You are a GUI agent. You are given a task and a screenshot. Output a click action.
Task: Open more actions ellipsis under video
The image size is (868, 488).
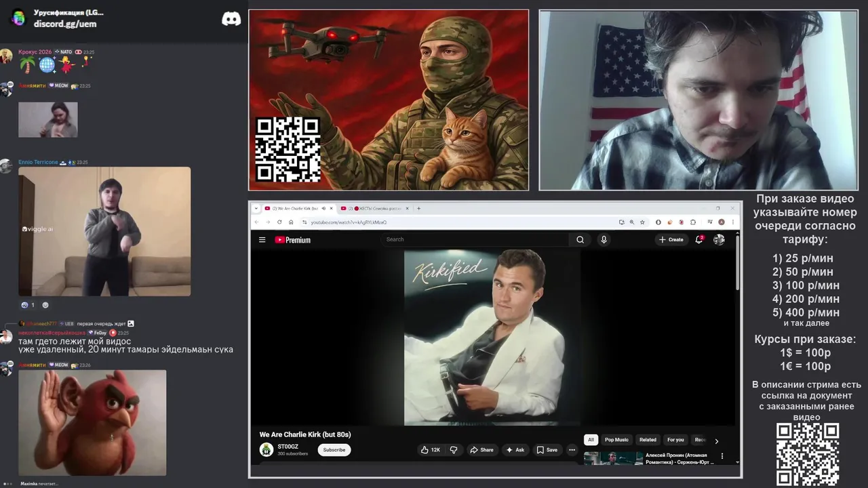coord(572,450)
